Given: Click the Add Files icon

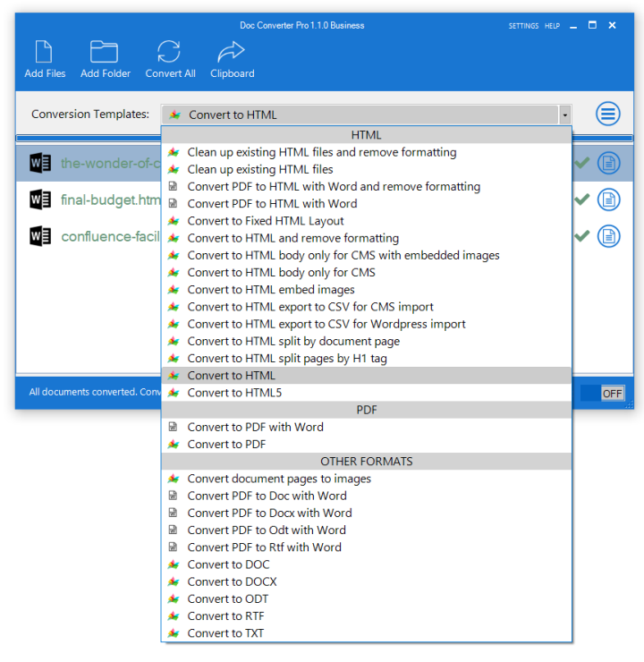Looking at the screenshot, I should tap(45, 52).
